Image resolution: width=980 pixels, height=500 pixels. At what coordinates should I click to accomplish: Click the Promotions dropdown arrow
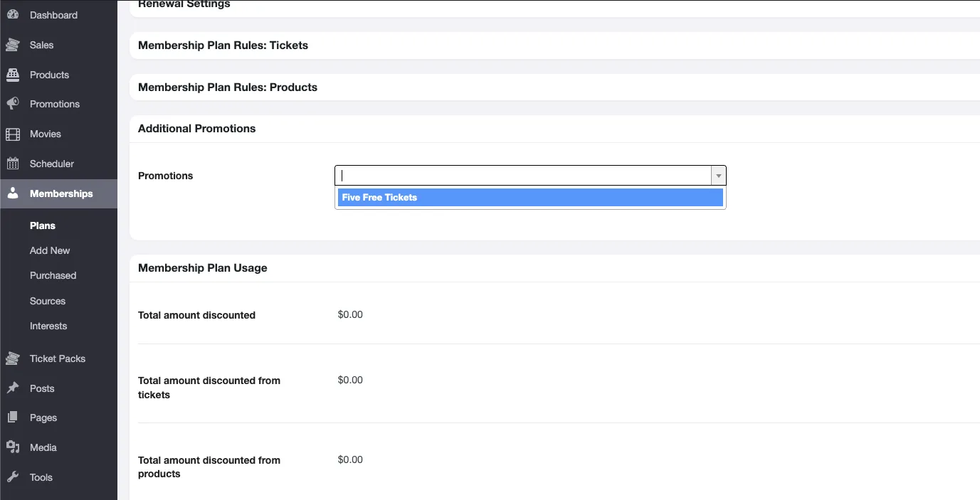click(719, 176)
